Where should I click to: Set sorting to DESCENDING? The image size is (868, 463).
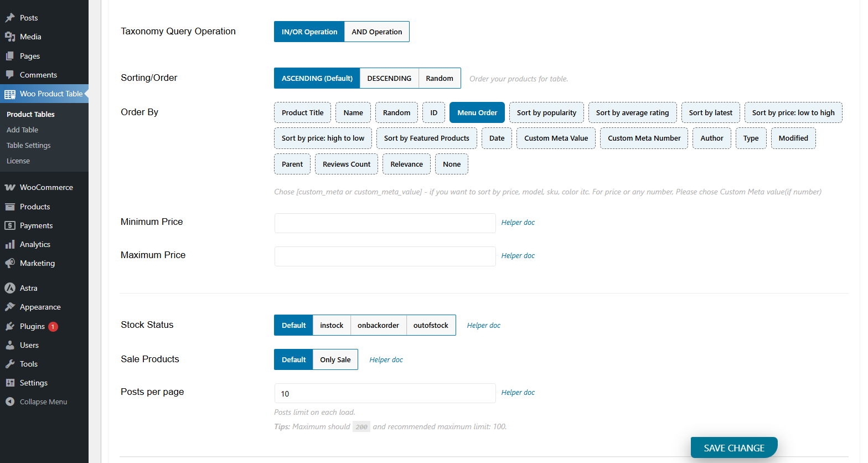389,78
